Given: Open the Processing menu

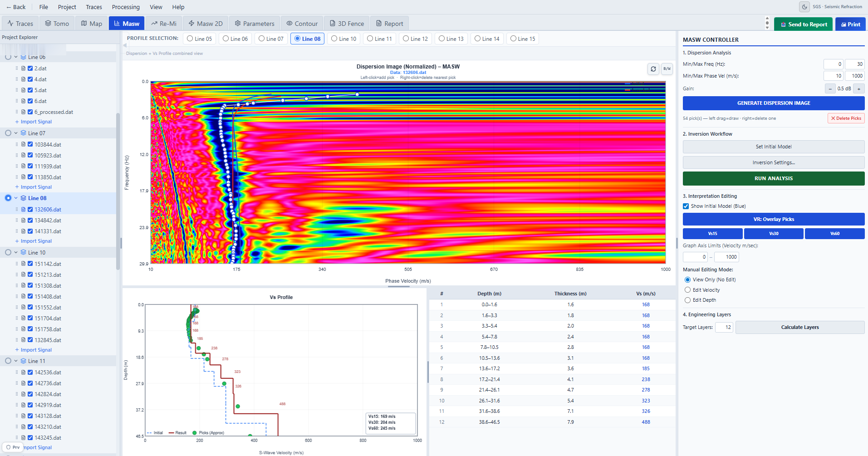Looking at the screenshot, I should click(126, 7).
